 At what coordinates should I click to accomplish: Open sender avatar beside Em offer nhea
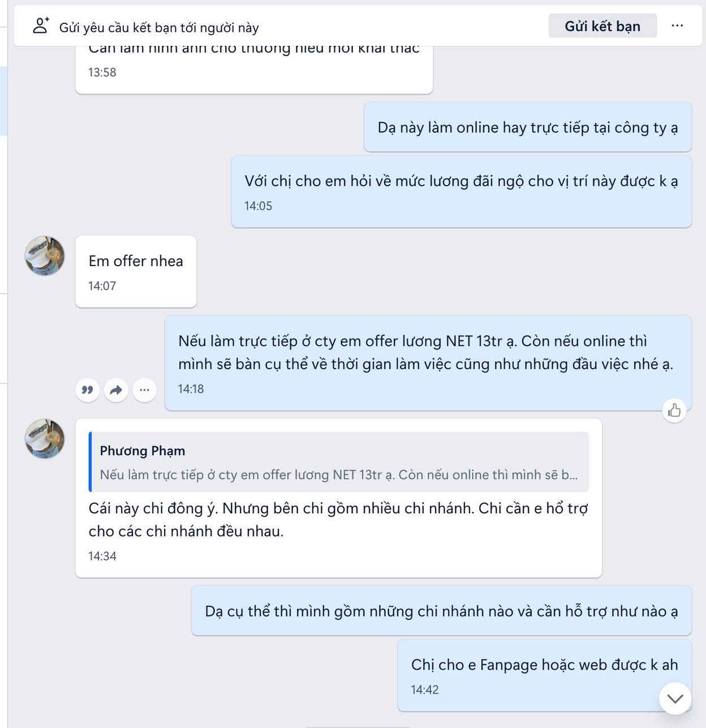point(45,256)
